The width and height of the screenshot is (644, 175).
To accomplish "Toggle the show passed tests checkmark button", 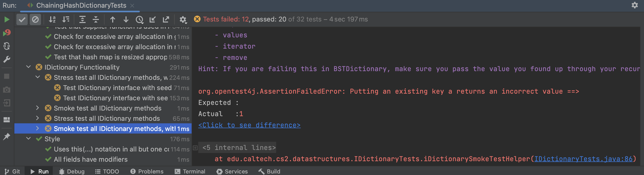I will click(22, 19).
